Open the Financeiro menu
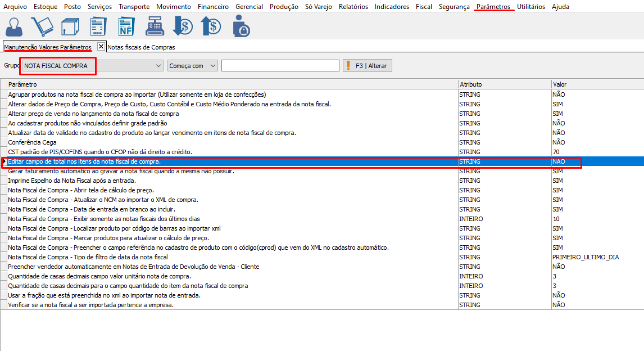 click(213, 7)
